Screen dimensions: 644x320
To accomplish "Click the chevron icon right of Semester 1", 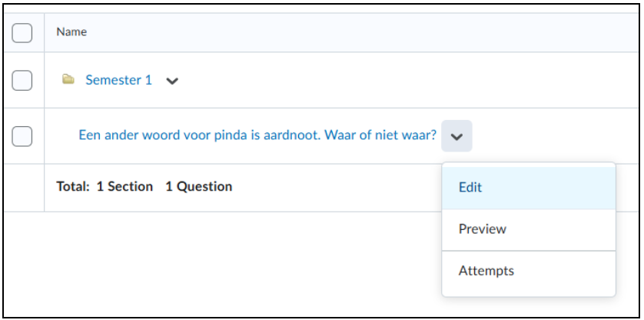I will (171, 81).
